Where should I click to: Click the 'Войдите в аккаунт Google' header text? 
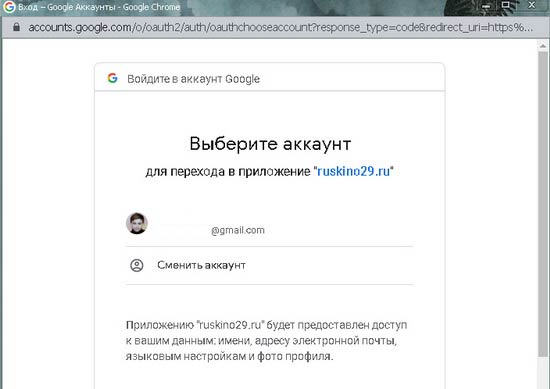(x=193, y=79)
